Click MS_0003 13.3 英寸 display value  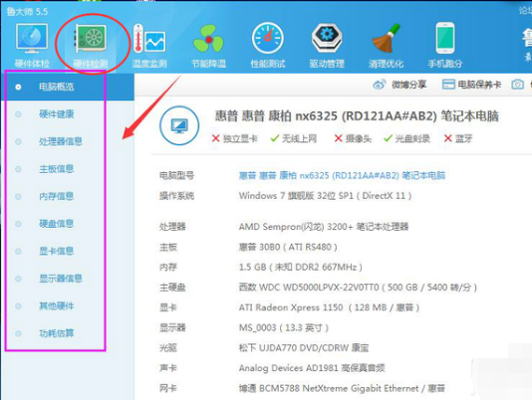click(x=284, y=327)
